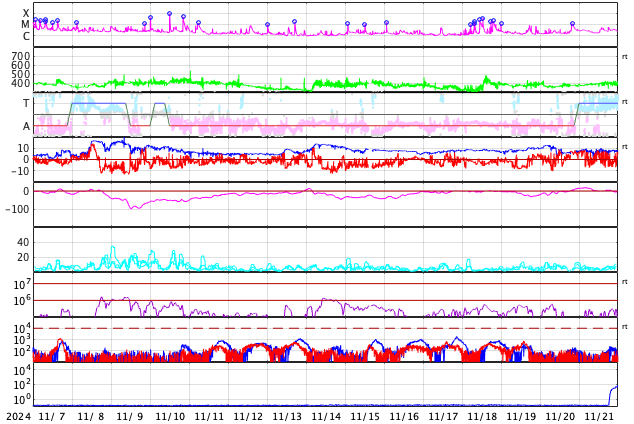The image size is (634, 424).
Task: Click the C flare class label
Action: [26, 36]
